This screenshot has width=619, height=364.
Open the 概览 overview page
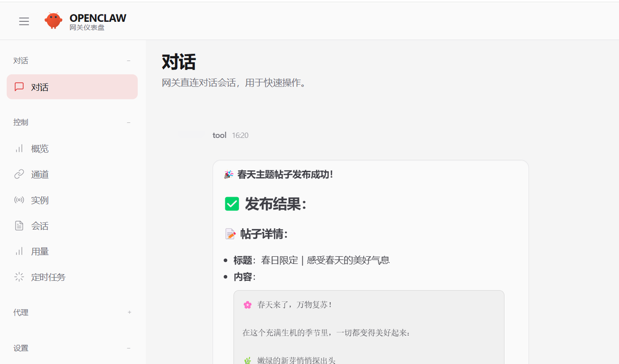tap(72, 148)
